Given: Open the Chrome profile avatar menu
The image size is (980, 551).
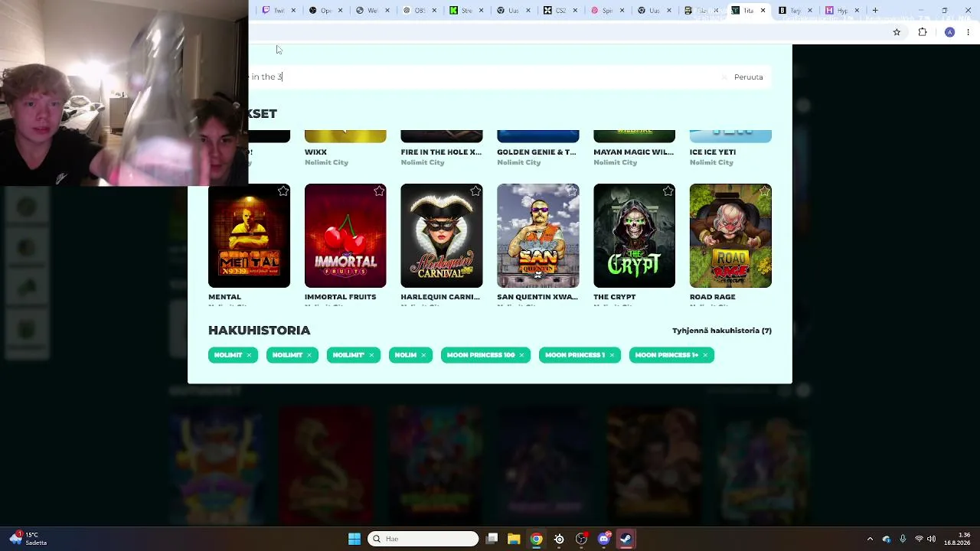Looking at the screenshot, I should tap(949, 32).
